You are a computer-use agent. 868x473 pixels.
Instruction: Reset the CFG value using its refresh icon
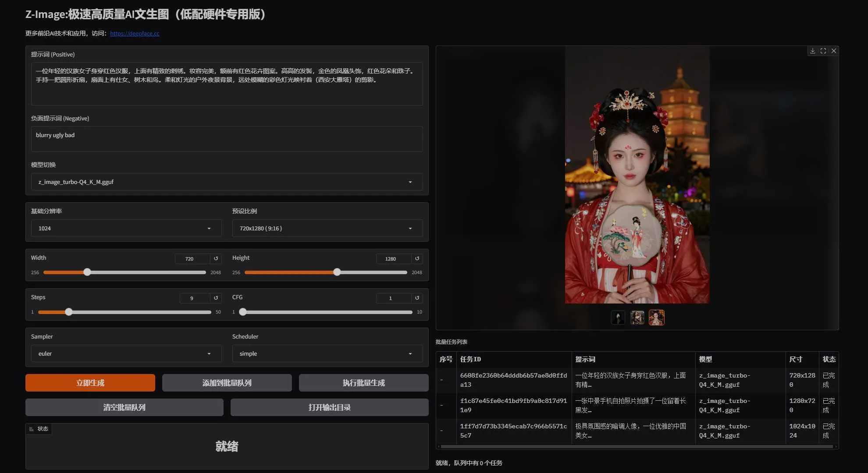click(417, 298)
